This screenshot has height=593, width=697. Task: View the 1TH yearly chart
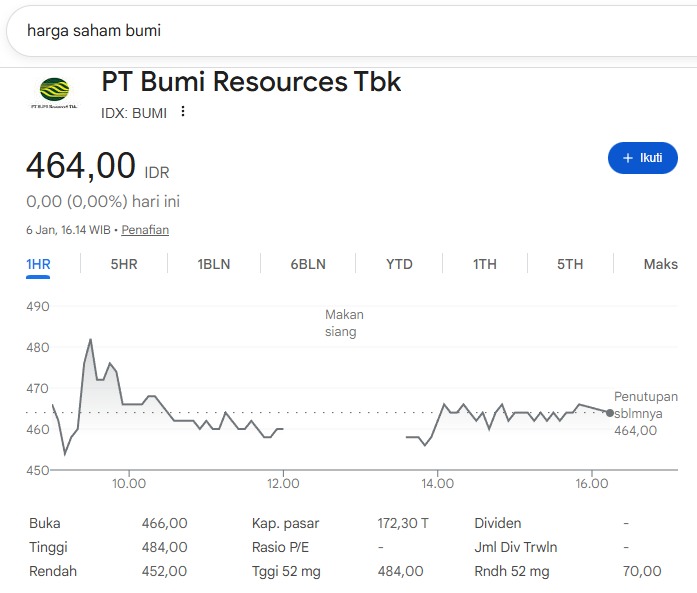pyautogui.click(x=484, y=264)
